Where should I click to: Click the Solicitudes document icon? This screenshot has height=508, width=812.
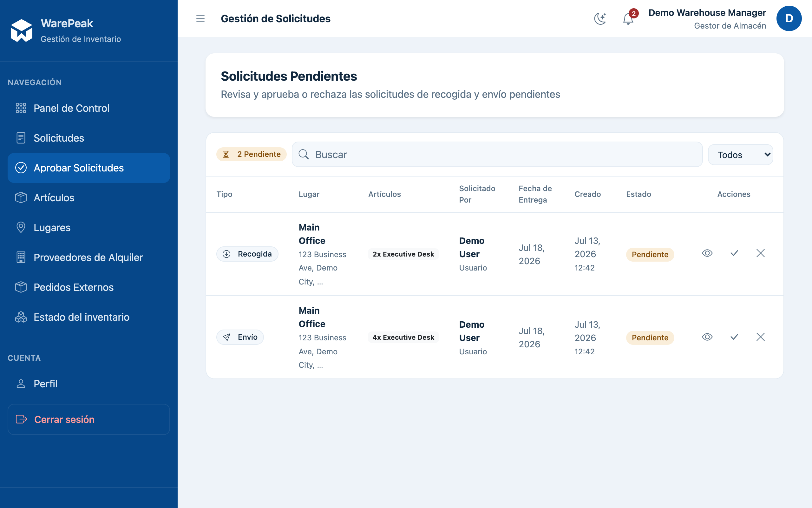pos(21,138)
